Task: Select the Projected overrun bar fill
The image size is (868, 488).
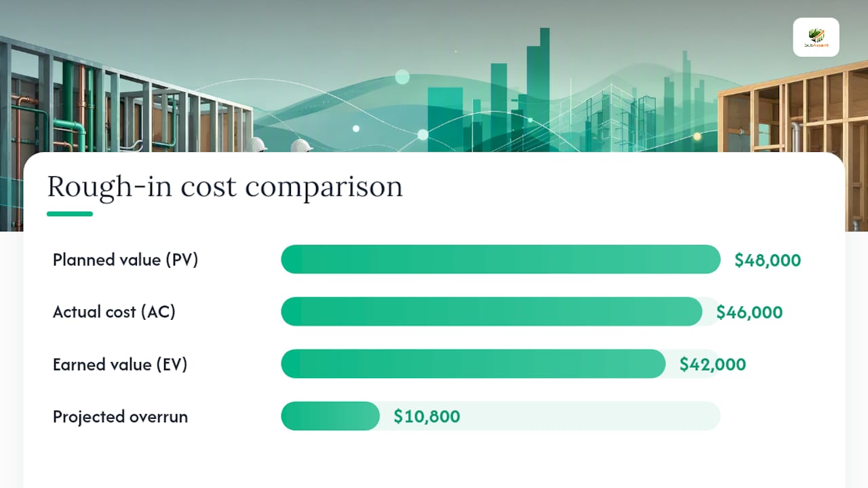Action: (x=330, y=416)
